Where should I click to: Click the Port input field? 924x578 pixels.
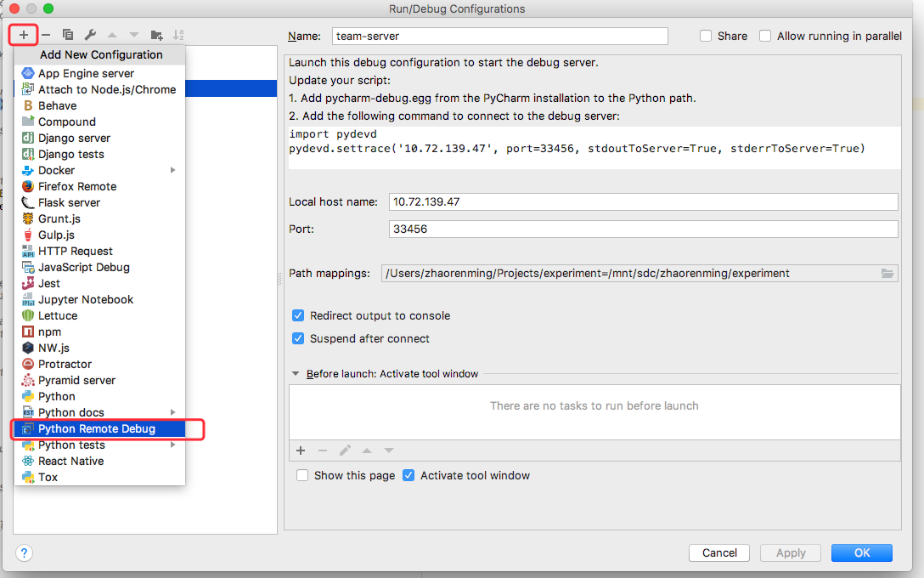coord(643,229)
